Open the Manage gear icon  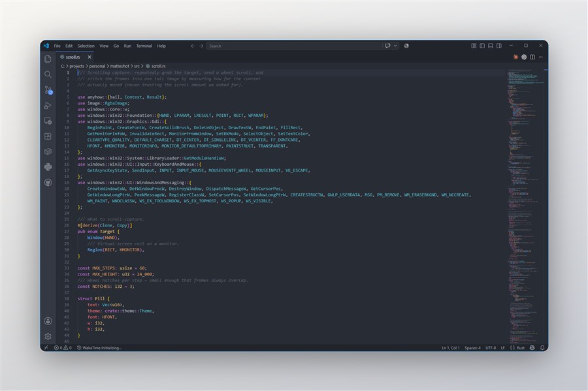click(x=48, y=336)
